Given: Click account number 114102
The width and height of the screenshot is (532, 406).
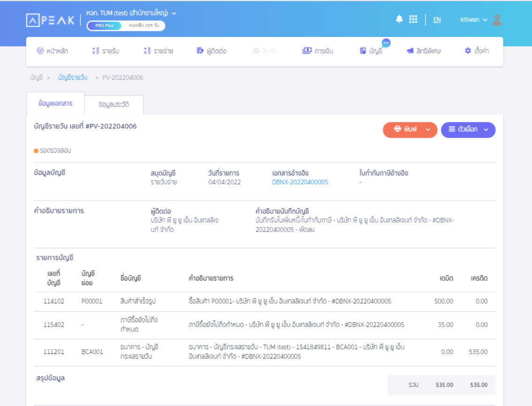Looking at the screenshot, I should pos(54,301).
